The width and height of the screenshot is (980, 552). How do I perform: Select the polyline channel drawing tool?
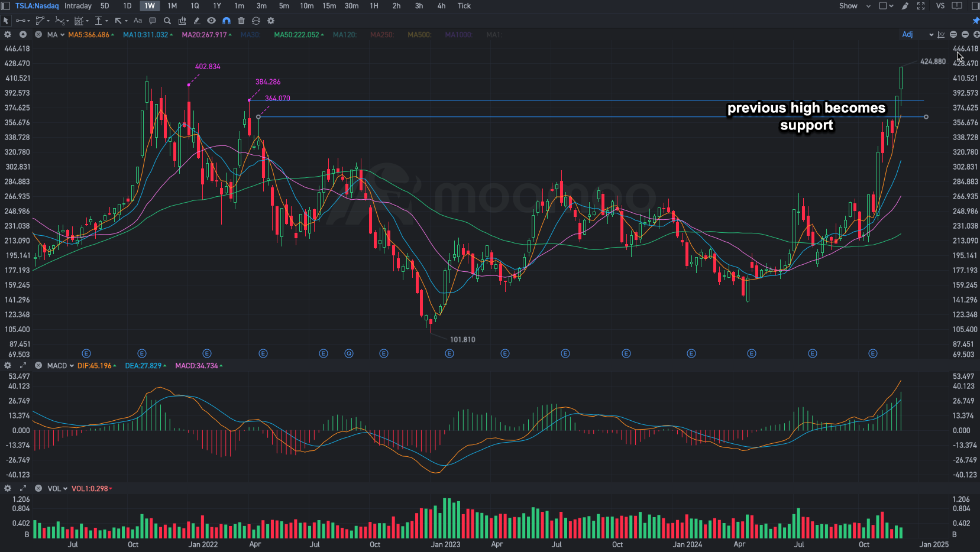40,21
